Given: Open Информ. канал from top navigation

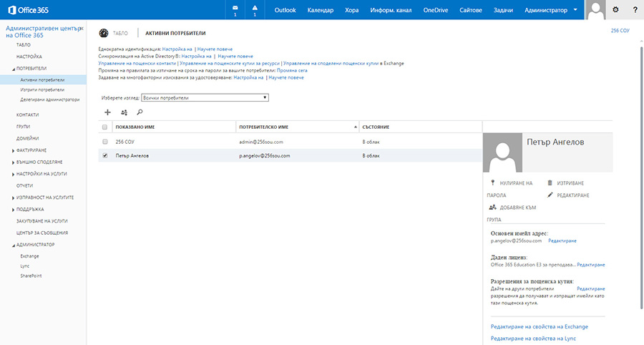Looking at the screenshot, I should [x=391, y=10].
